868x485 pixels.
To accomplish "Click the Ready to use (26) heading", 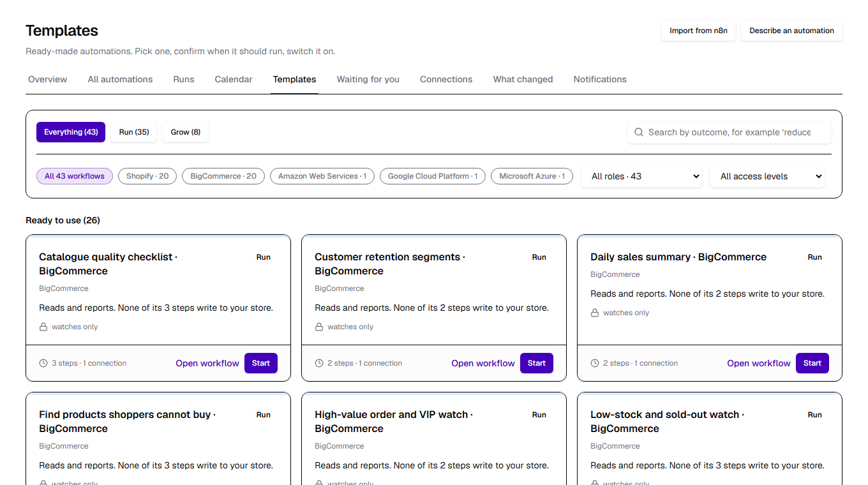I will coord(63,220).
